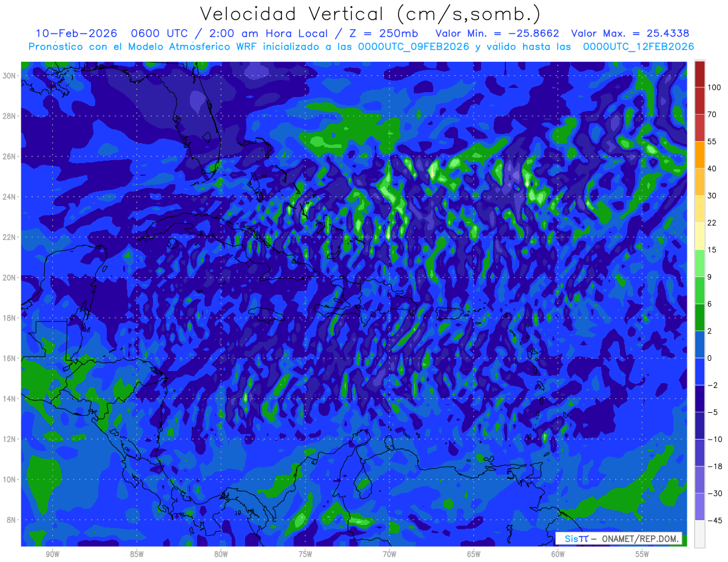Click the "65W" longitude axis label
Image resolution: width=728 pixels, height=562 pixels.
click(474, 554)
